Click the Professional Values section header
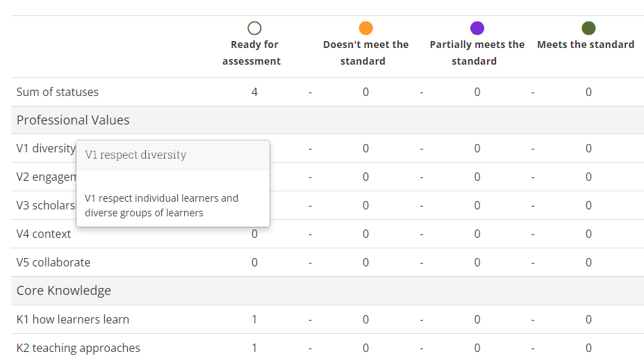The width and height of the screenshot is (644, 361). point(73,120)
